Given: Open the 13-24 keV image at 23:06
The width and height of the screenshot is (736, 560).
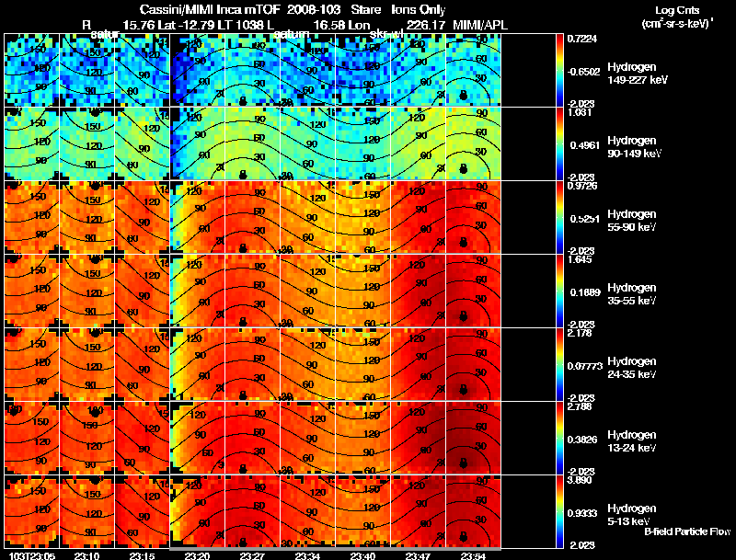Looking at the screenshot, I should coord(31,438).
